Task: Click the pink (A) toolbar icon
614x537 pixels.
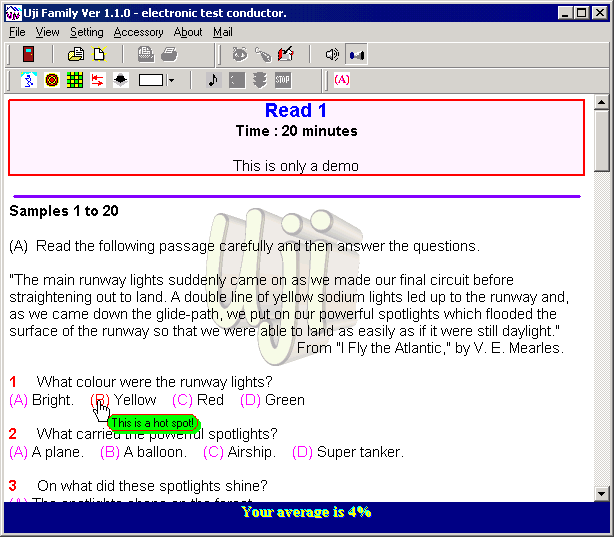Action: point(342,80)
